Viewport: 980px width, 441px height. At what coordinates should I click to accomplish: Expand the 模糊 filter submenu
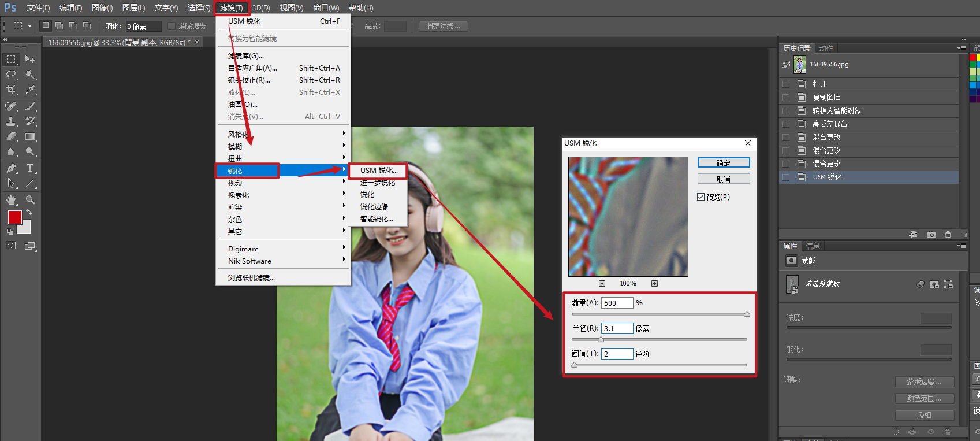[284, 146]
